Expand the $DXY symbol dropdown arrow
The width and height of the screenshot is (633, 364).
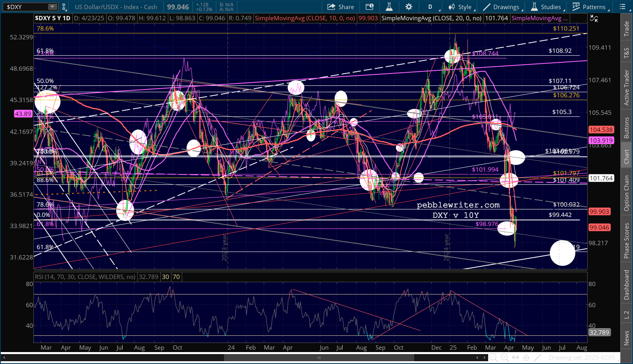(53, 7)
